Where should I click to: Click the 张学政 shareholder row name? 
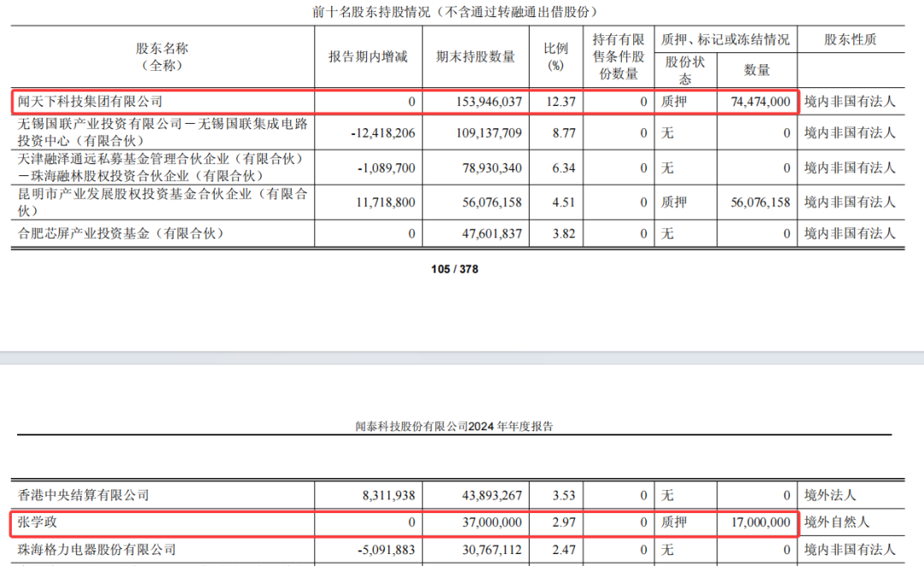(x=37, y=522)
